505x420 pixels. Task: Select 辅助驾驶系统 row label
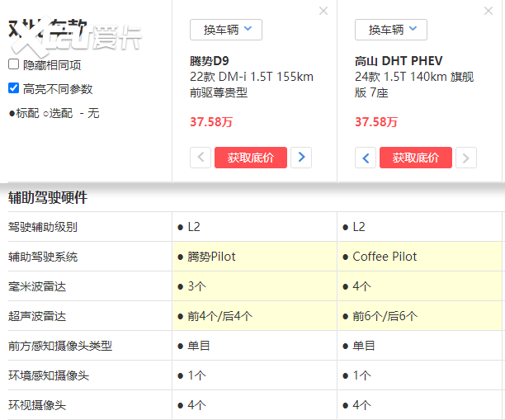click(43, 257)
